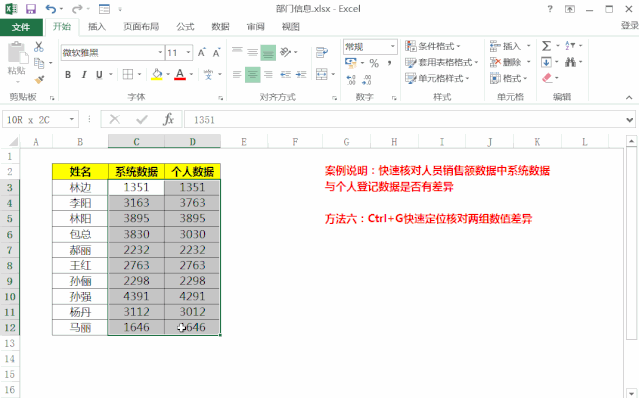Click decrease decimal icon
The image size is (639, 398).
[x=367, y=79]
